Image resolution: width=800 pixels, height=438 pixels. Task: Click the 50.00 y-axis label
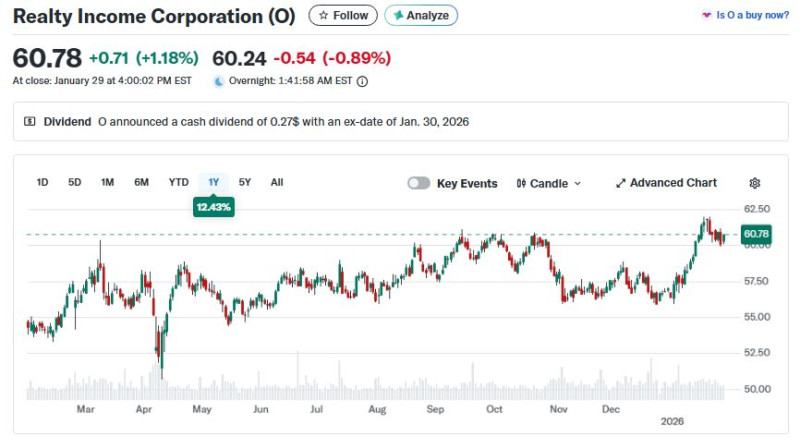coord(757,389)
